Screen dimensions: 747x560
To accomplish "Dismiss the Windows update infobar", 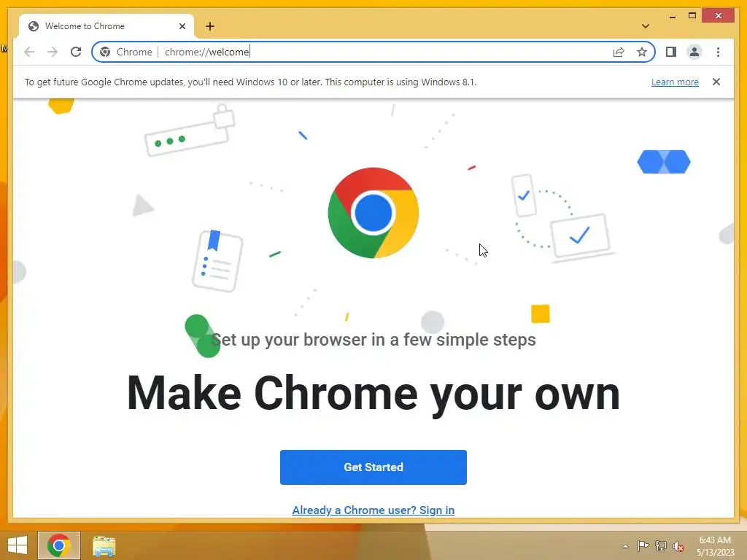I will 716,82.
